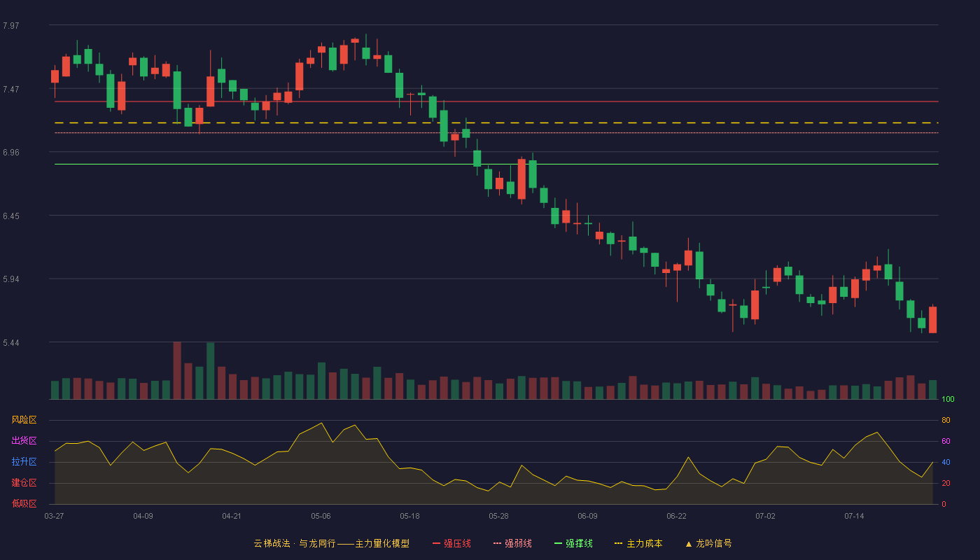Click the 60 value on the indicator axis
The height and width of the screenshot is (560, 980).
coord(946,442)
